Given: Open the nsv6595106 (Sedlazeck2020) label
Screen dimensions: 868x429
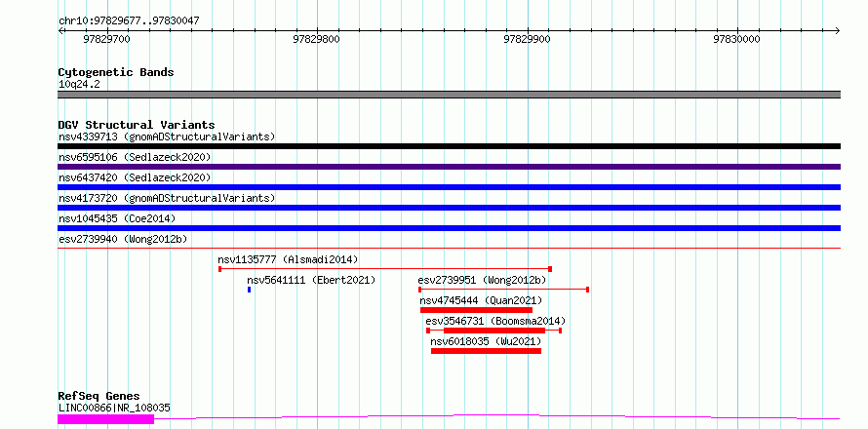Looking at the screenshot, I should point(135,157).
